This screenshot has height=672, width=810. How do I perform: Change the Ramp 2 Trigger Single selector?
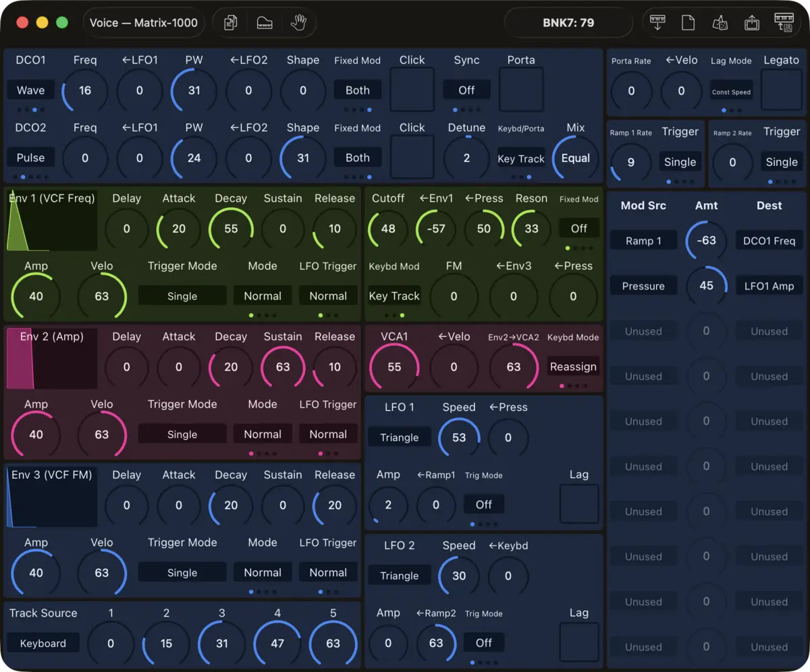tap(782, 162)
